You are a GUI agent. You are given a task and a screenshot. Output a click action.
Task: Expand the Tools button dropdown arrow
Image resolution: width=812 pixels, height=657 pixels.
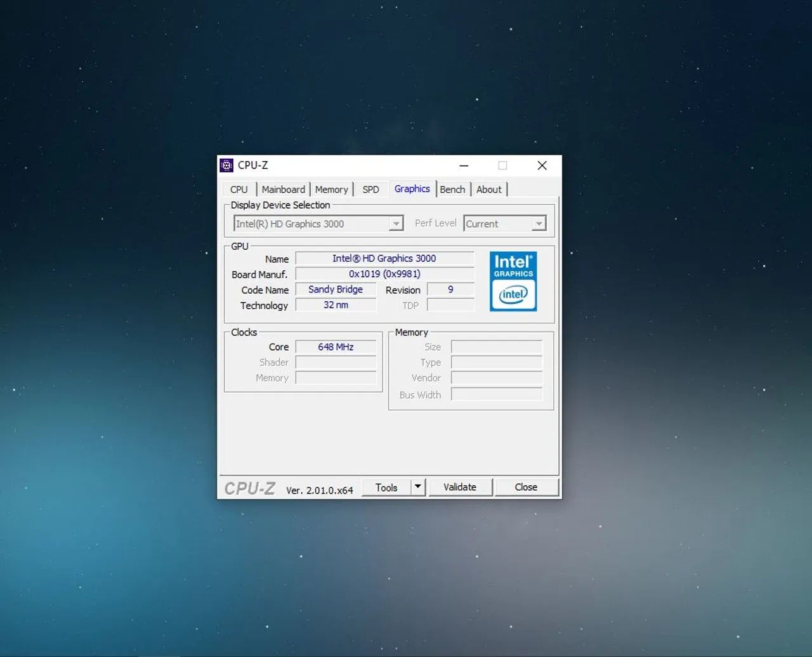pos(418,487)
